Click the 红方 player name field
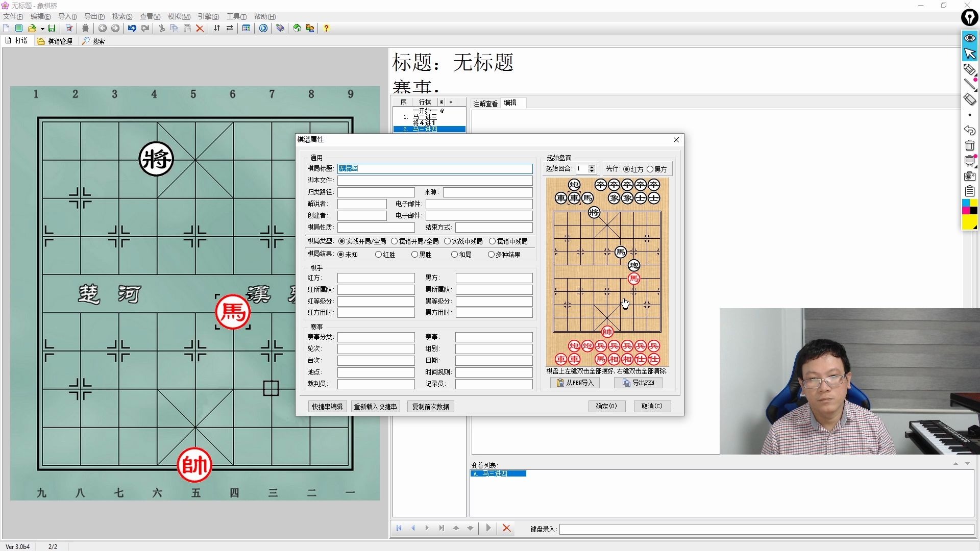 click(376, 278)
